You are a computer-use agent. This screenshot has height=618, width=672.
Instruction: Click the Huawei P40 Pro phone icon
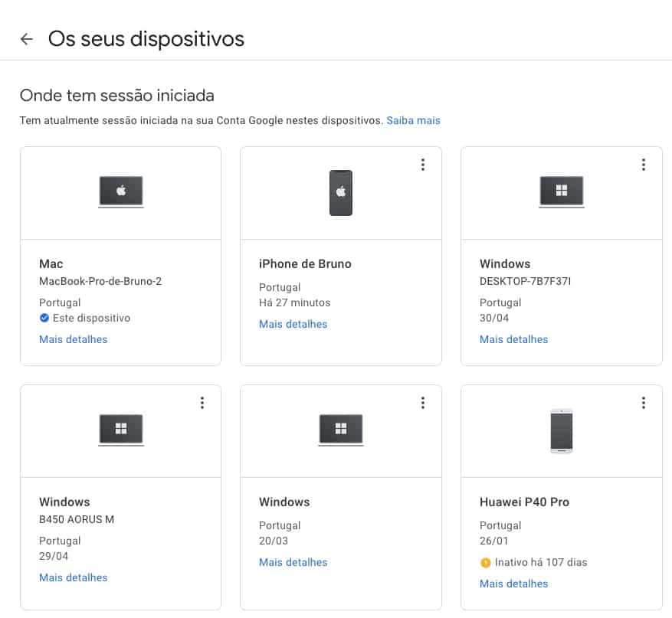[x=562, y=431]
